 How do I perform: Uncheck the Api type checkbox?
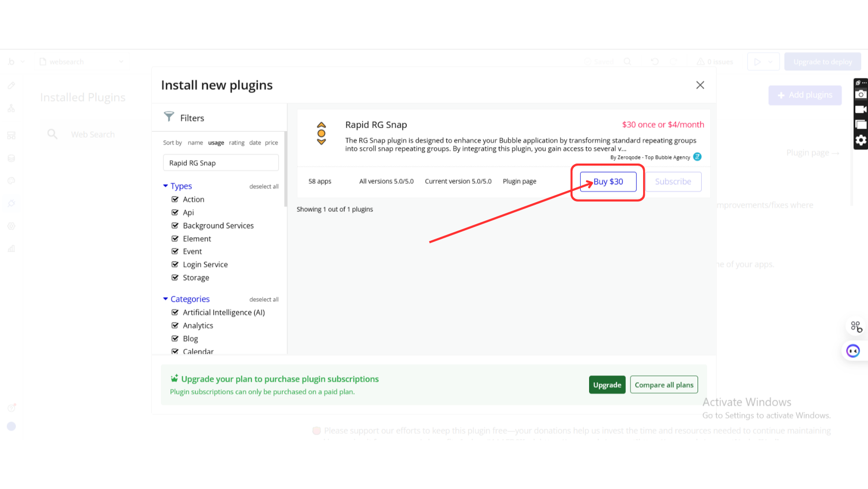(x=175, y=212)
